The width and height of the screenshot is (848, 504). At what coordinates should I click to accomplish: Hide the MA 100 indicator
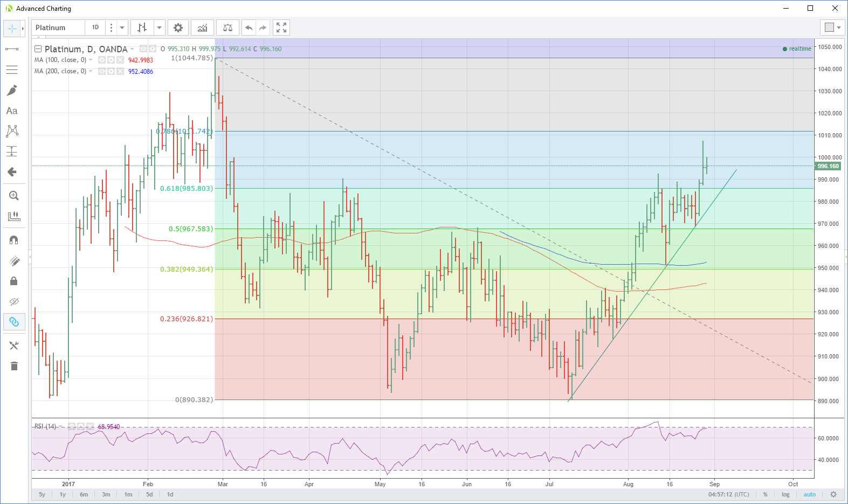[102, 60]
